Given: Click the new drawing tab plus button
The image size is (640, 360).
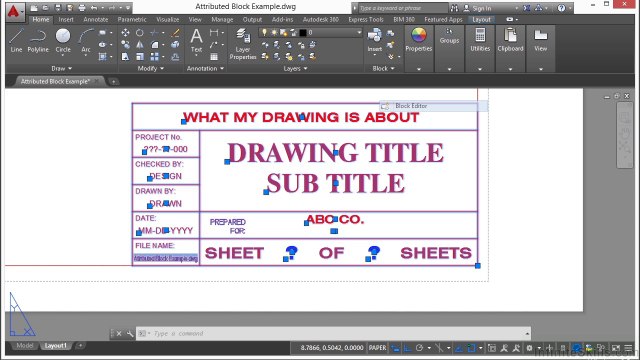Looking at the screenshot, I should tap(113, 81).
